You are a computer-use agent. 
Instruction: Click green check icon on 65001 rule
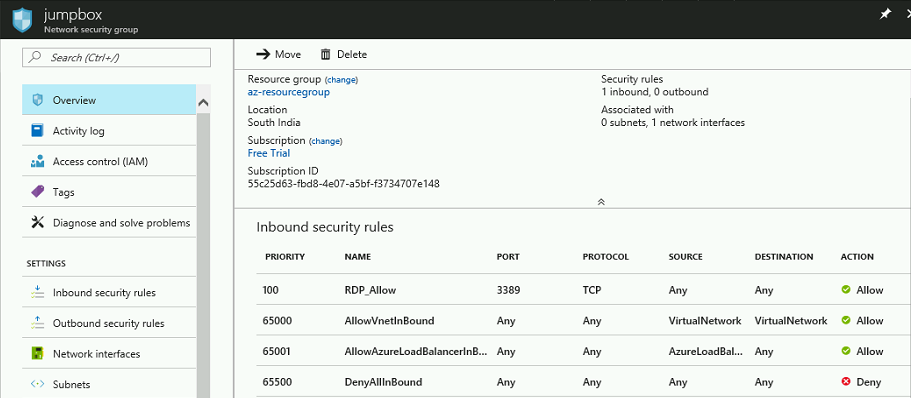click(x=846, y=351)
